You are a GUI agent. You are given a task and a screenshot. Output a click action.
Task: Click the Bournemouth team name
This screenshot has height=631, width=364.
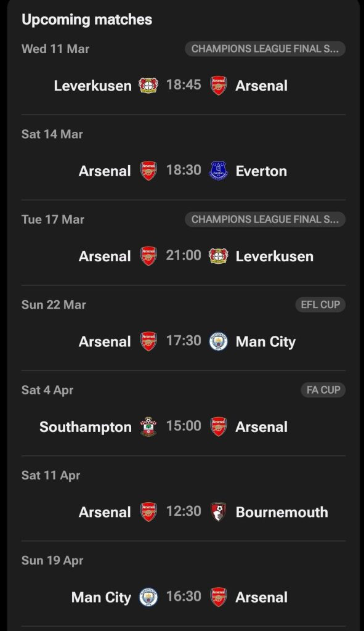[x=282, y=511]
